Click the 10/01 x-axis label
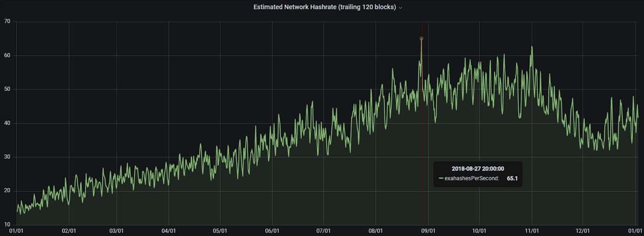This screenshot has height=236, width=644. point(479,231)
